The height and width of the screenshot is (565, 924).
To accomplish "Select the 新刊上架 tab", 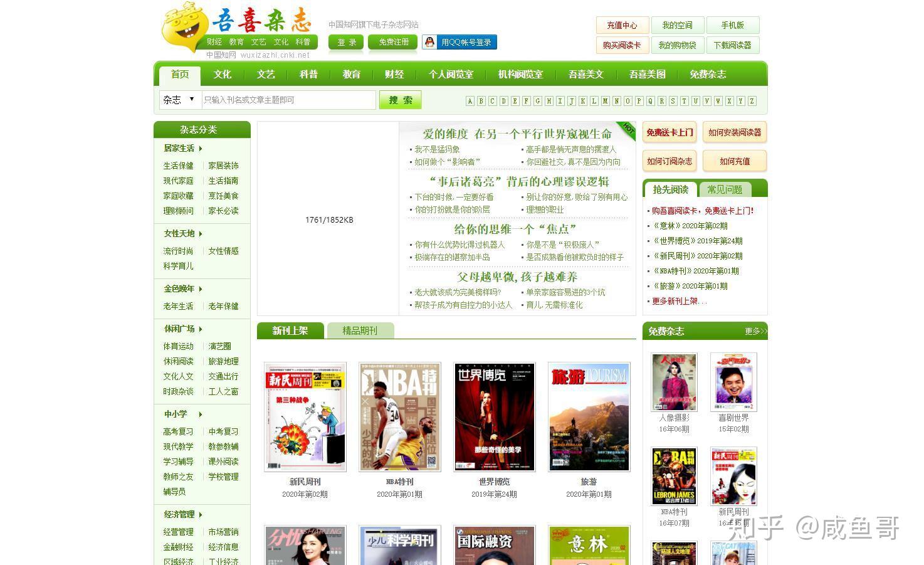I will (290, 330).
